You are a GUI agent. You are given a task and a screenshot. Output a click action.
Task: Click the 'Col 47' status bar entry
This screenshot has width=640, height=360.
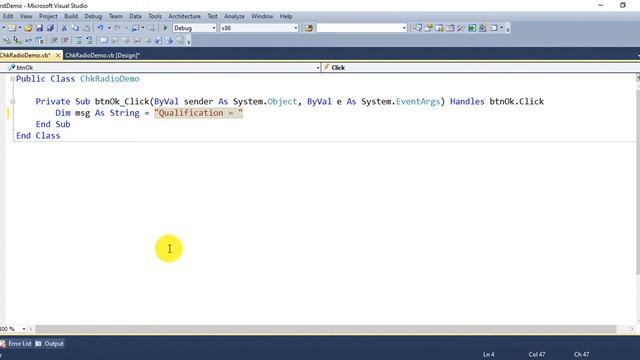click(537, 354)
